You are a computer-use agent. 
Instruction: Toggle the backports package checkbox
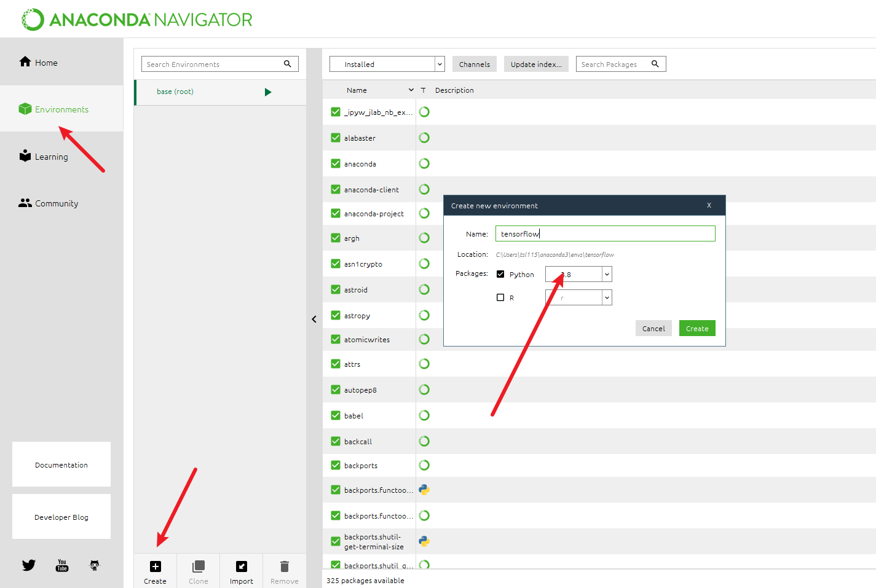[x=336, y=465]
